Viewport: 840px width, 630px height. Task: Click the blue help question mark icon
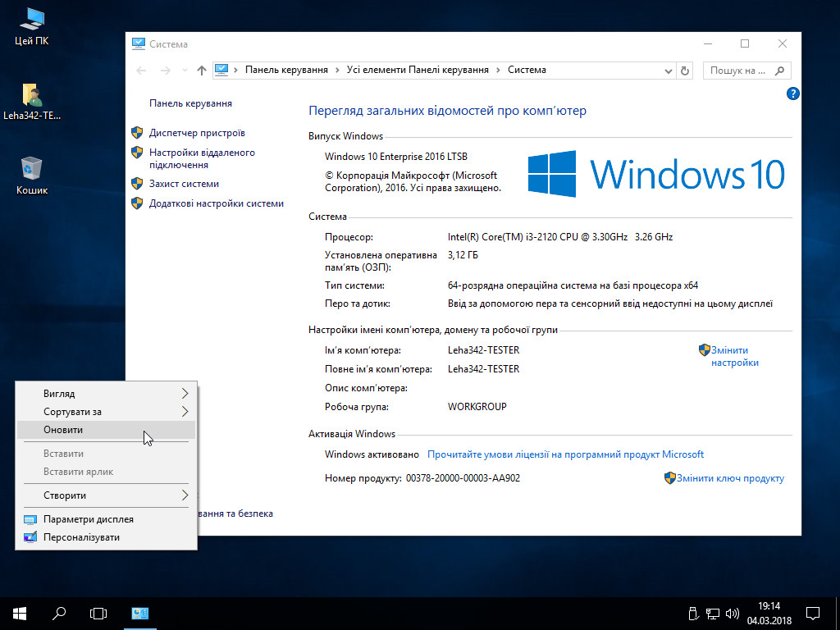coord(792,94)
